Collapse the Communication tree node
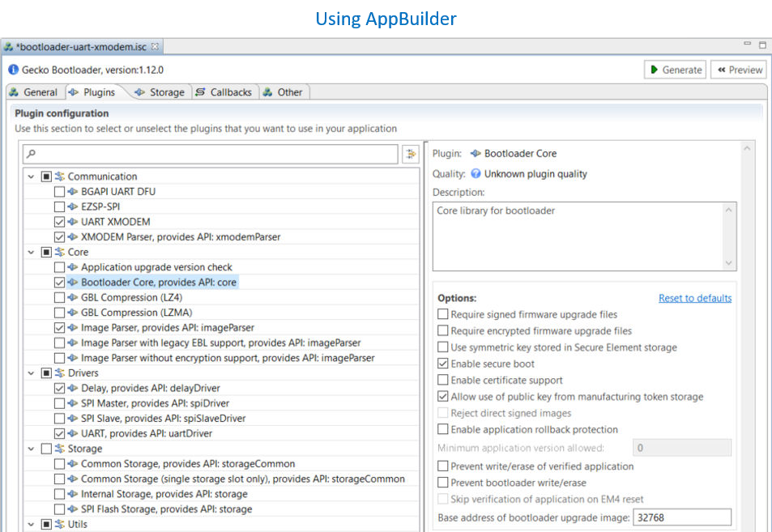 tap(31, 176)
